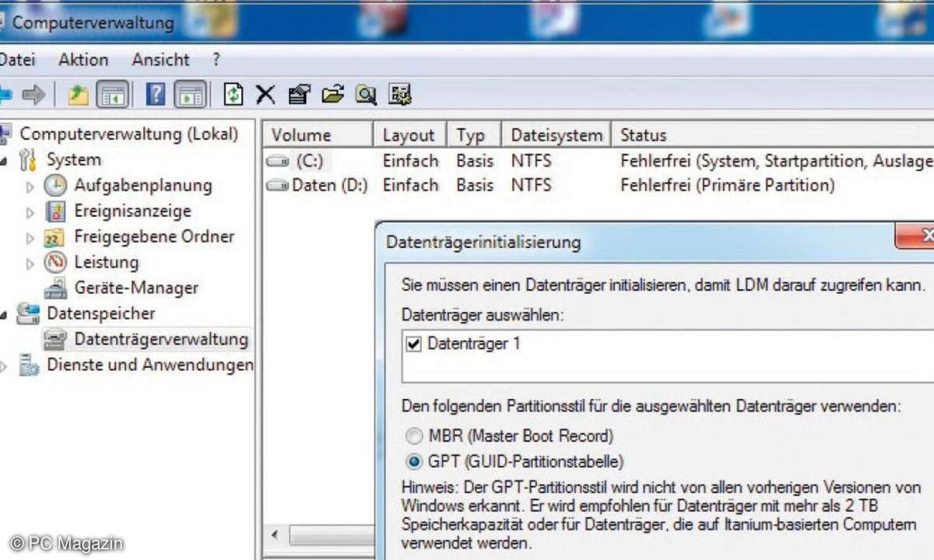Click the Datenträgerverwaltung disk icon
Viewport: 934px width, 560px height.
pos(55,340)
